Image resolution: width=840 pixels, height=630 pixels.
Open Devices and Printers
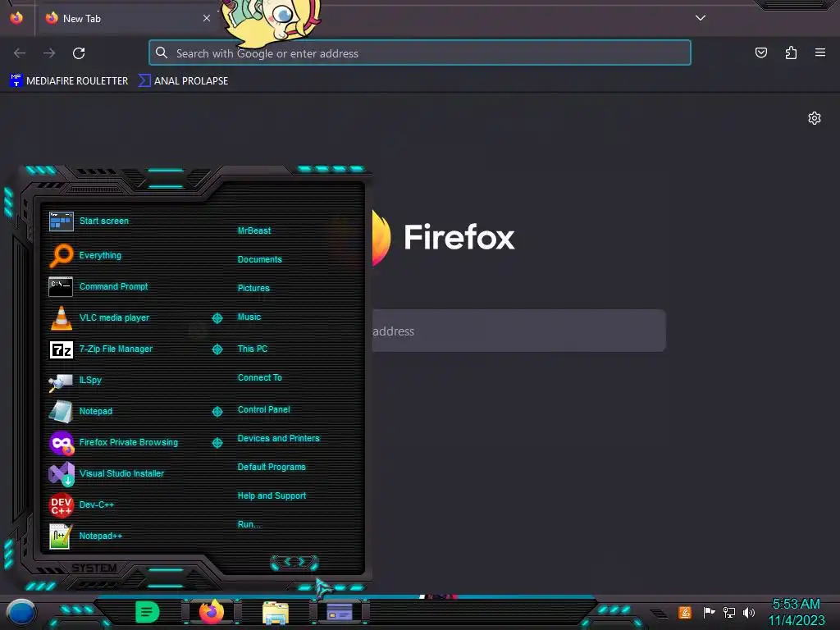pos(278,438)
